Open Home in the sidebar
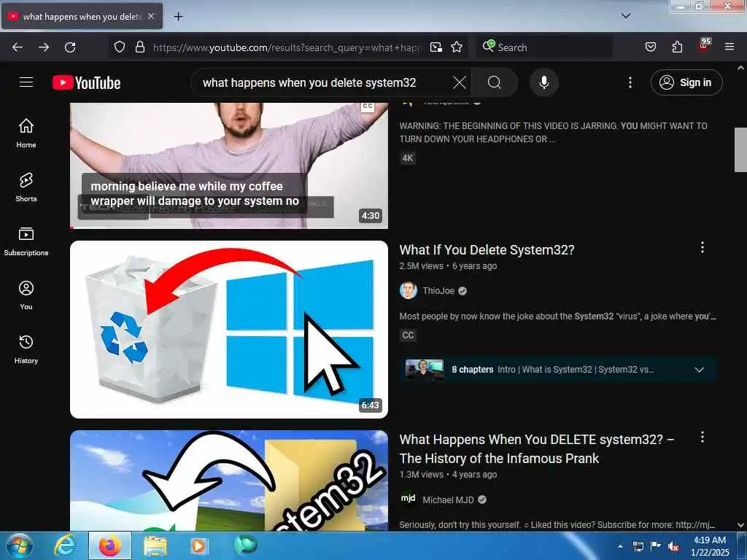The image size is (747, 560). click(x=26, y=133)
